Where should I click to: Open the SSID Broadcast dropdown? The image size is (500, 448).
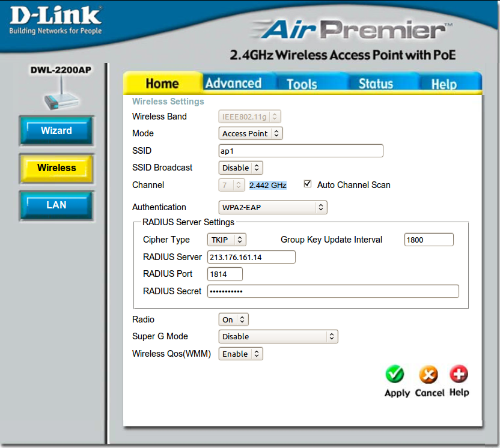[240, 168]
